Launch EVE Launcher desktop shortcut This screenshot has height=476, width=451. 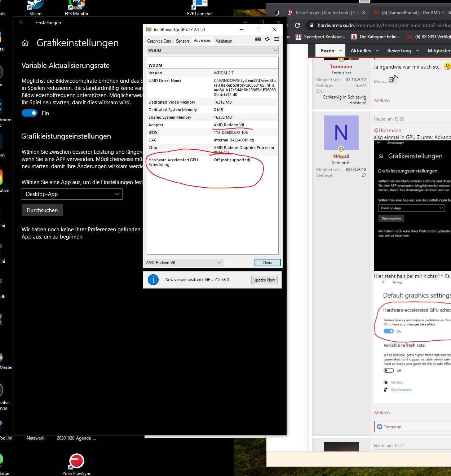200,7
